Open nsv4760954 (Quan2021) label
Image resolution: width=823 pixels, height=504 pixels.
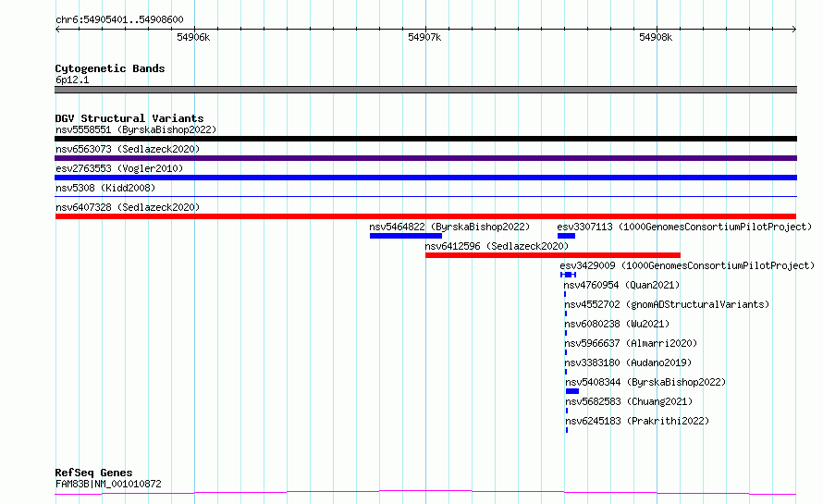click(x=621, y=285)
